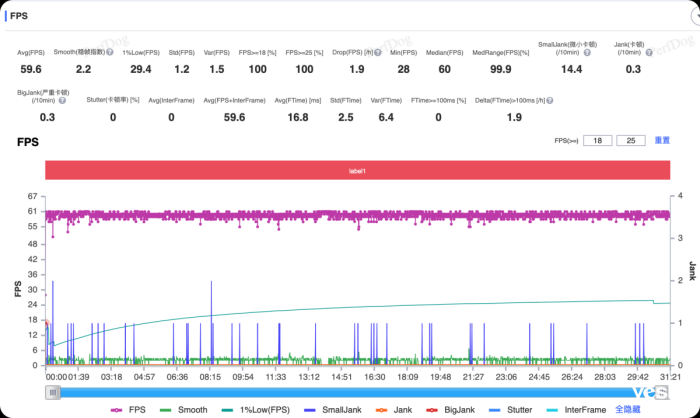Screen dimensions: 700x418
Task: Click help icon beside Jank (/10min)
Action: [650, 54]
